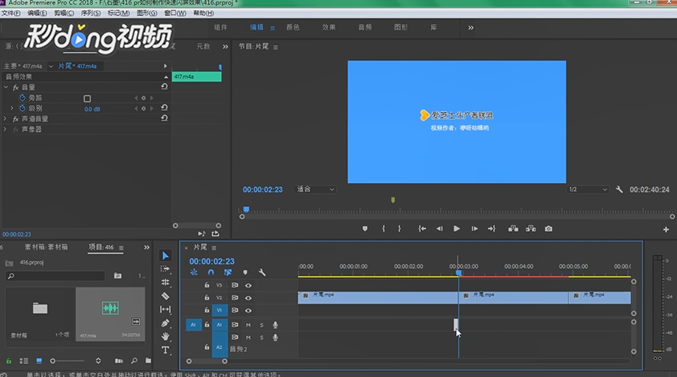The height and width of the screenshot is (377, 677).
Task: Toggle insert sequences as nests
Action: (x=194, y=272)
